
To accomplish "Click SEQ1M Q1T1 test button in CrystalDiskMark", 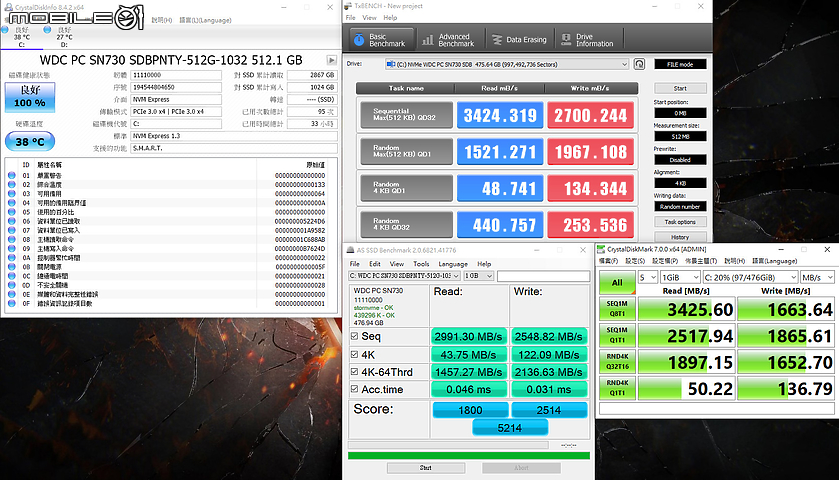I will tap(617, 335).
